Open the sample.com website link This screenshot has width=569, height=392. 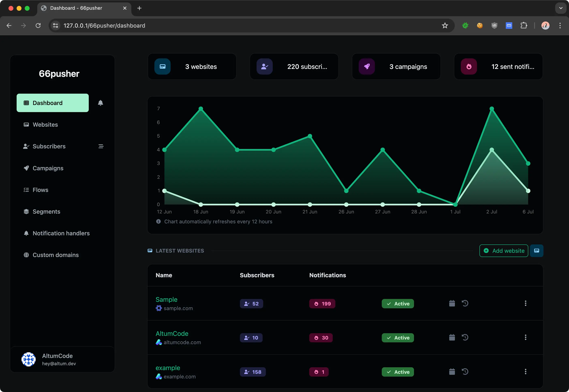tap(178, 308)
